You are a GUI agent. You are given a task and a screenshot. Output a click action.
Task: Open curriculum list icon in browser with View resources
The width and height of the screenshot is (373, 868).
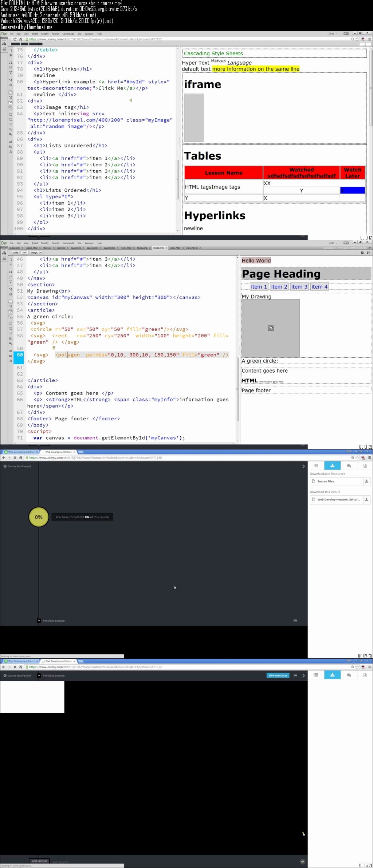[316, 675]
